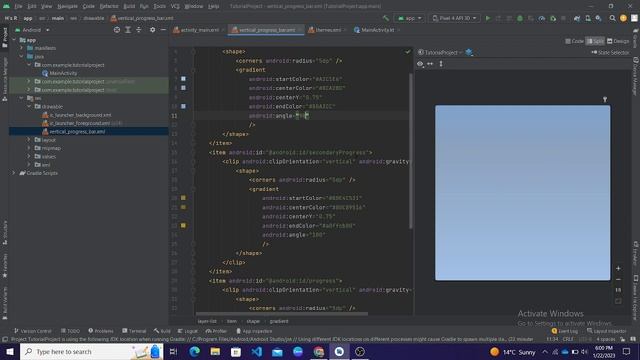This screenshot has height=360, width=640.
Task: Expand the manifests folder
Action: [x=22, y=48]
